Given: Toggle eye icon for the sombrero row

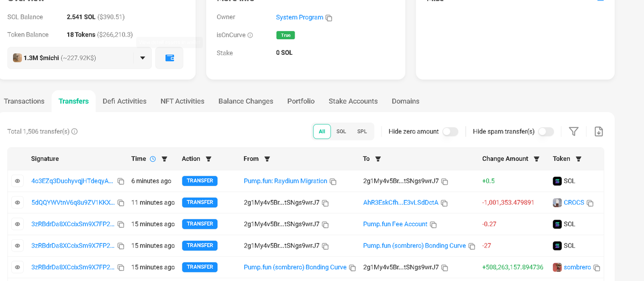Looking at the screenshot, I should (18, 267).
